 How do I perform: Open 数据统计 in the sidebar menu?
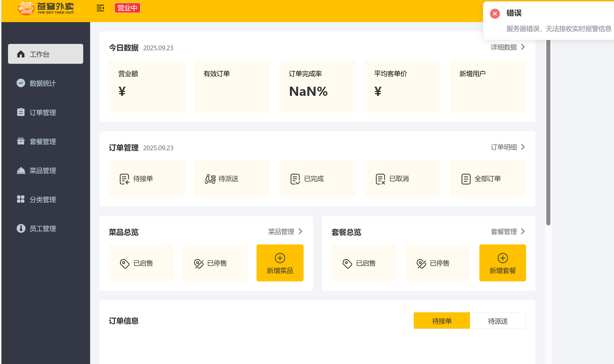tap(43, 83)
